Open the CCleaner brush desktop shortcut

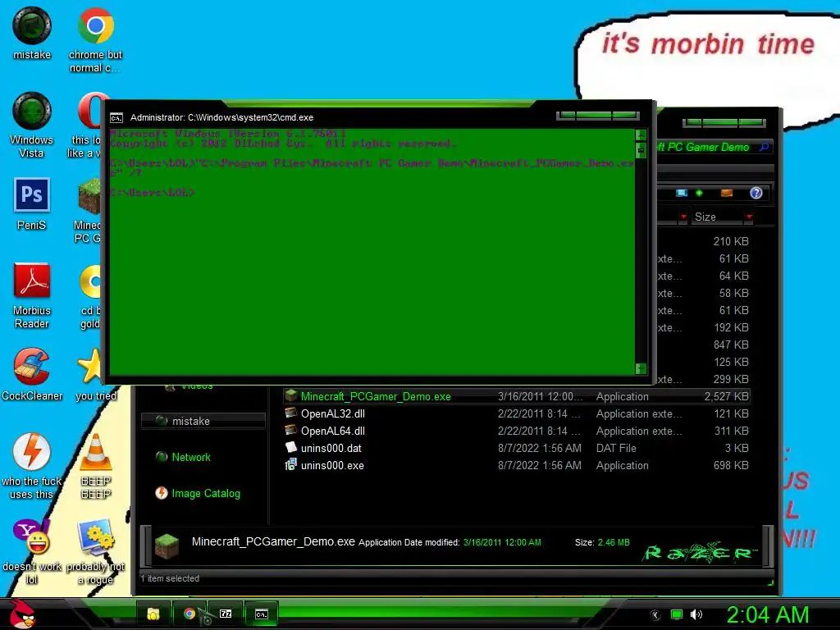tap(32, 374)
